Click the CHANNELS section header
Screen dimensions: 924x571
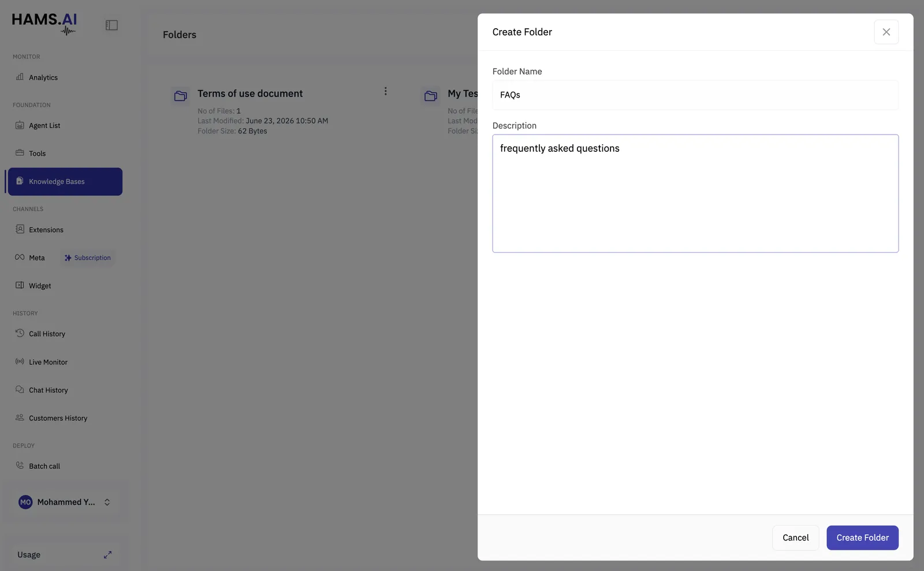[28, 209]
